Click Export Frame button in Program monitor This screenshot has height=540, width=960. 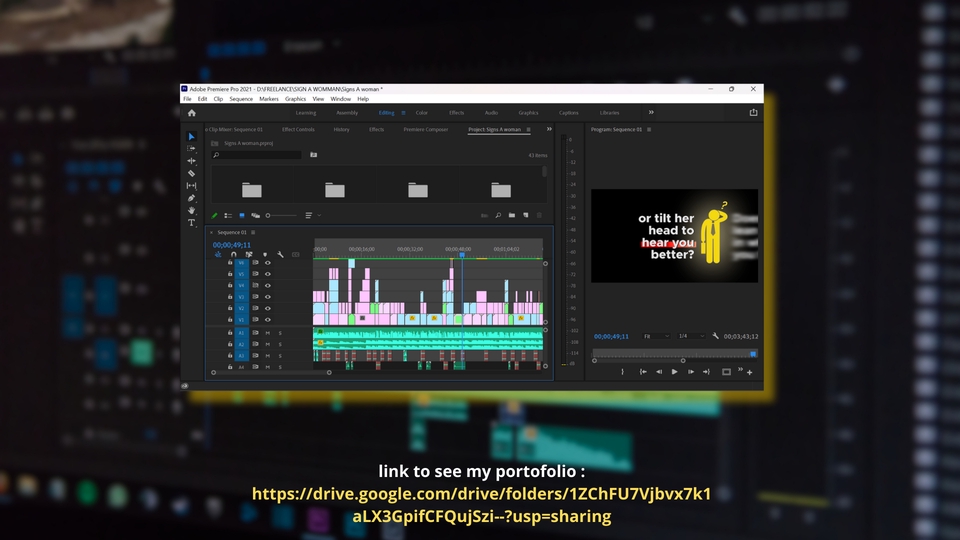pyautogui.click(x=726, y=372)
